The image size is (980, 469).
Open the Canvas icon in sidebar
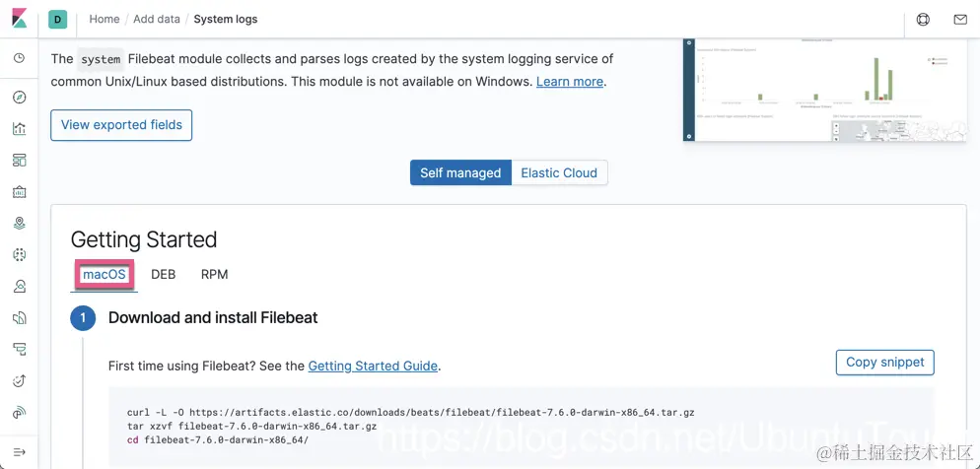[x=20, y=192]
